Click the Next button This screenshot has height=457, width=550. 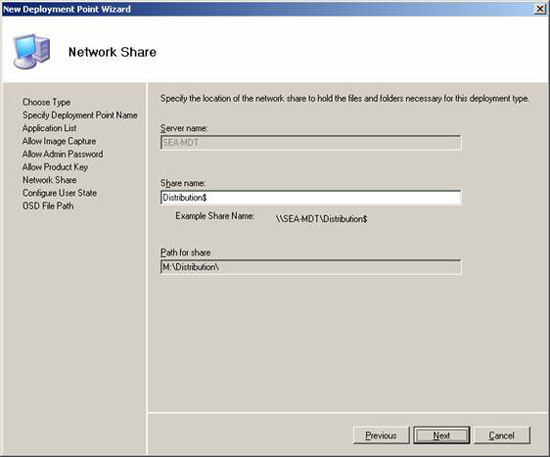[441, 435]
